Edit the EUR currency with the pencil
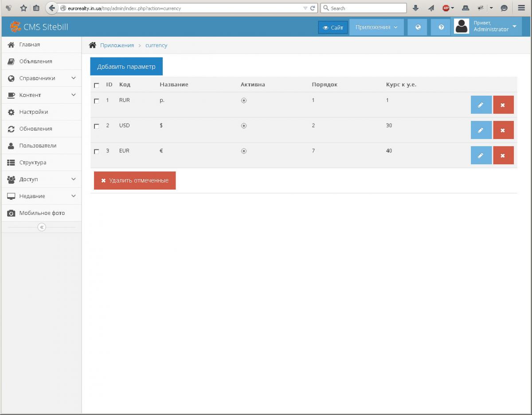The height and width of the screenshot is (415, 532). pos(481,155)
